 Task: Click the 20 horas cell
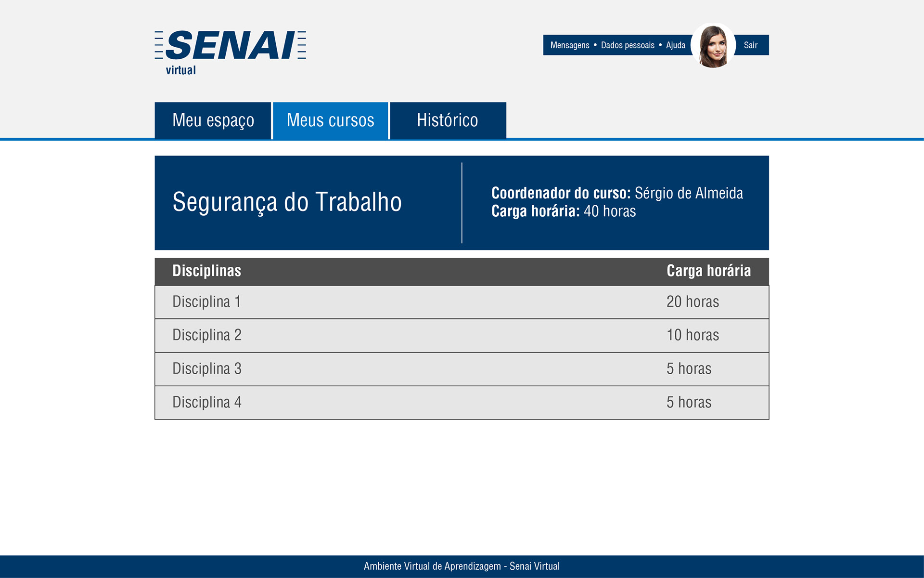point(693,302)
